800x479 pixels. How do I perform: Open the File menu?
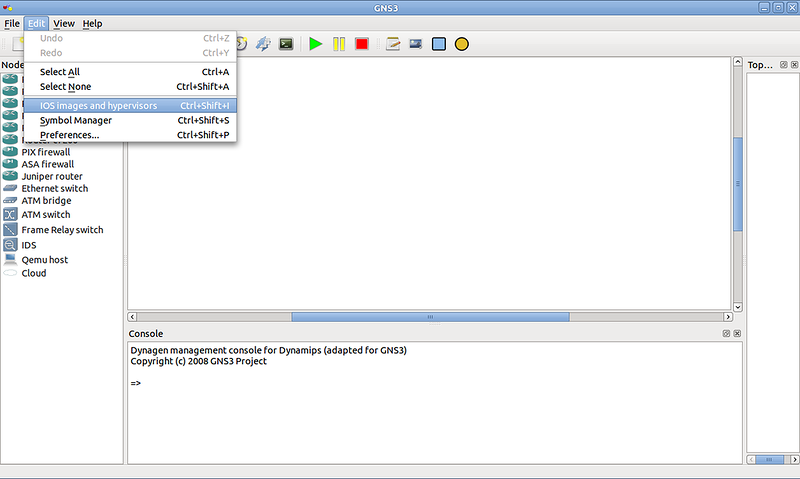pos(12,23)
